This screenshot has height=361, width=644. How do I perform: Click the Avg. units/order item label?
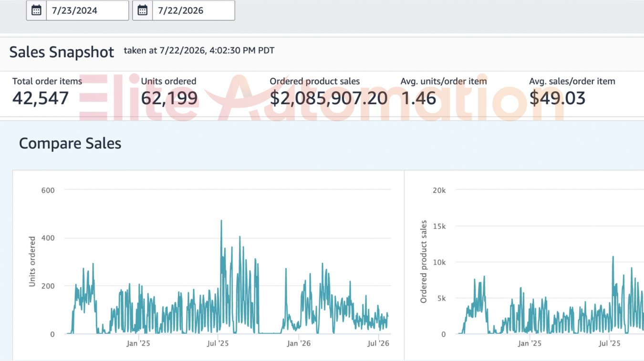point(444,81)
